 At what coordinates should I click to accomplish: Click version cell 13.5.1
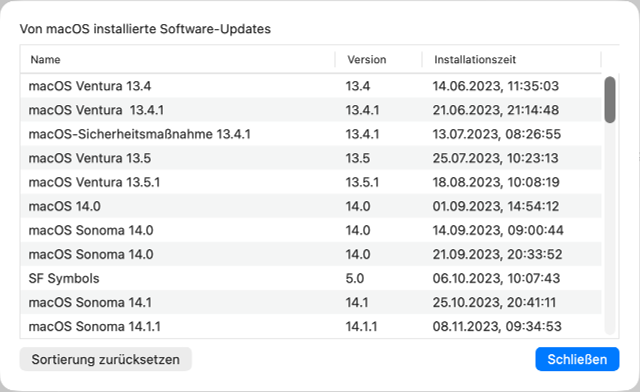point(362,182)
